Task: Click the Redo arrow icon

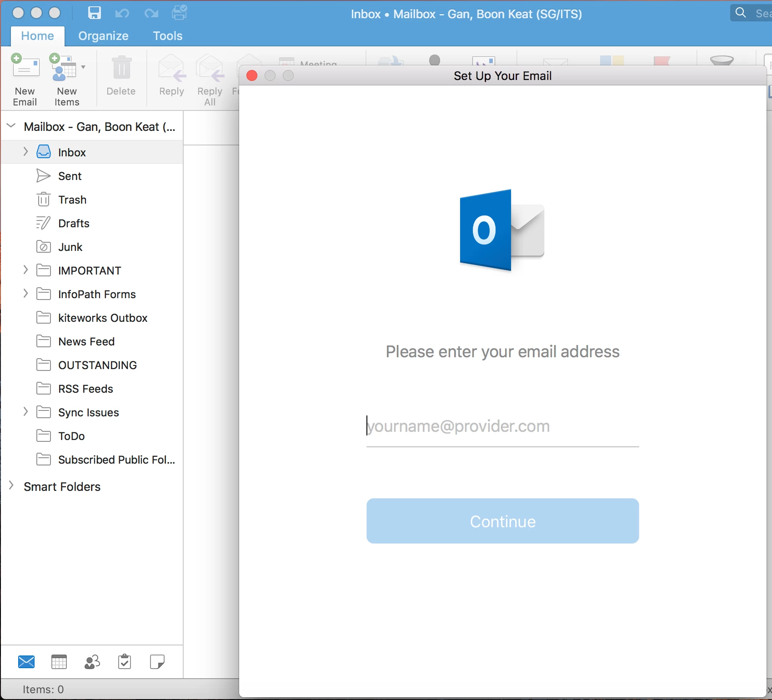Action: [x=151, y=13]
